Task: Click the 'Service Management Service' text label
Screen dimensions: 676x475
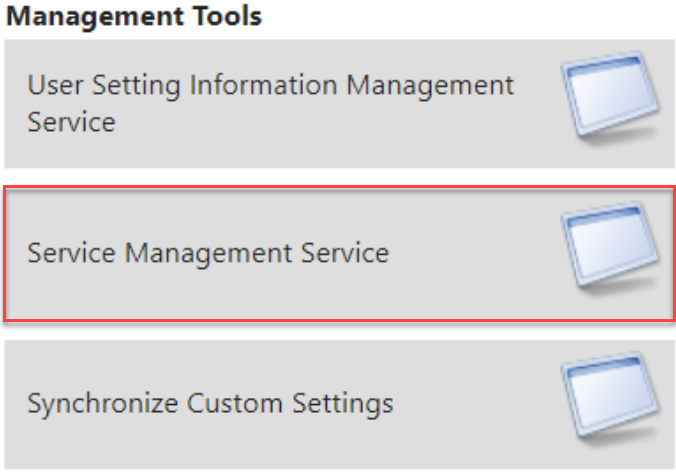Action: 208,253
